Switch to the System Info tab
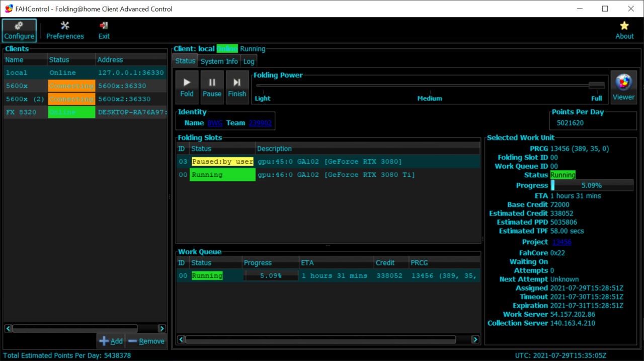Viewport: 644px width, 361px height. point(219,61)
